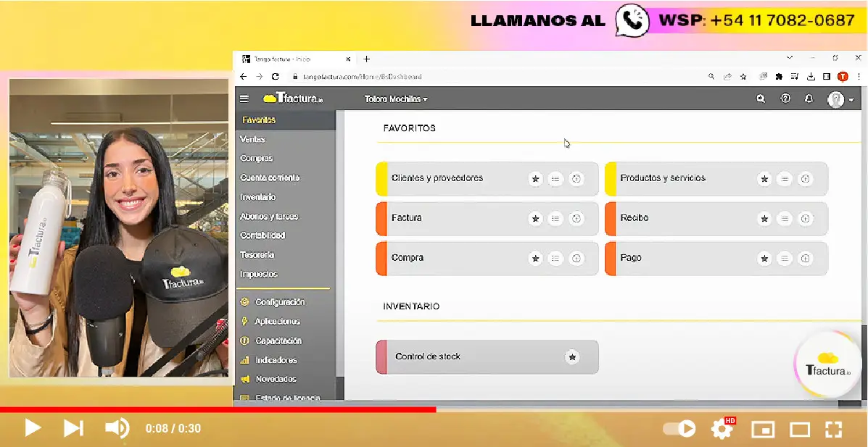Open the browser three-dot menu

(x=859, y=76)
